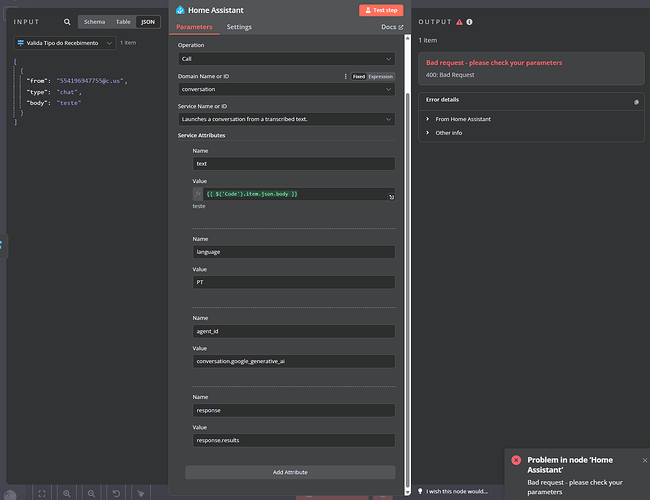
Task: Click the reset zoom icon
Action: coord(116,493)
